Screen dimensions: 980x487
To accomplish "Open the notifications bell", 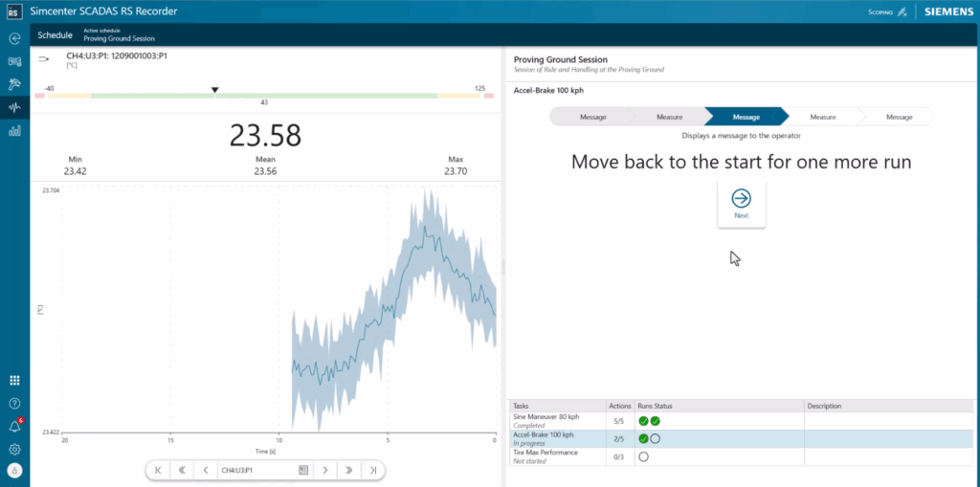I will (14, 426).
